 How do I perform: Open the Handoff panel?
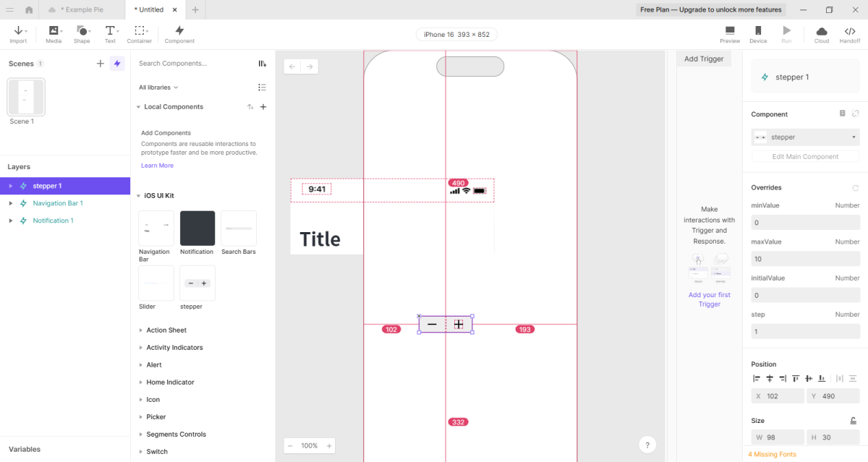pos(850,34)
